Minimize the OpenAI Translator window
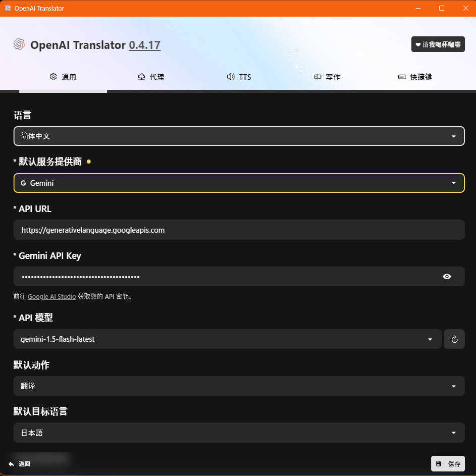This screenshot has height=476, width=476. [x=418, y=8]
